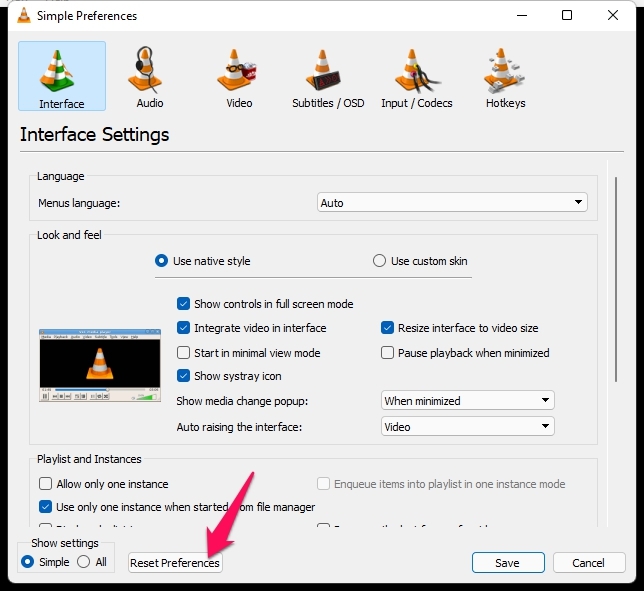Open the Hotkeys settings category
Screen dimensions: 644x591
[505, 77]
